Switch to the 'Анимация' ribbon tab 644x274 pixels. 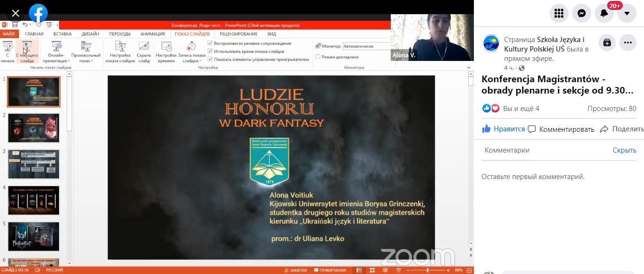(x=153, y=34)
